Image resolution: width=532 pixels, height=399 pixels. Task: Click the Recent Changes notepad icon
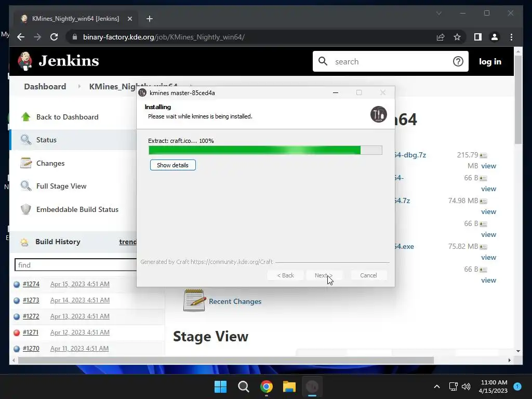194,300
